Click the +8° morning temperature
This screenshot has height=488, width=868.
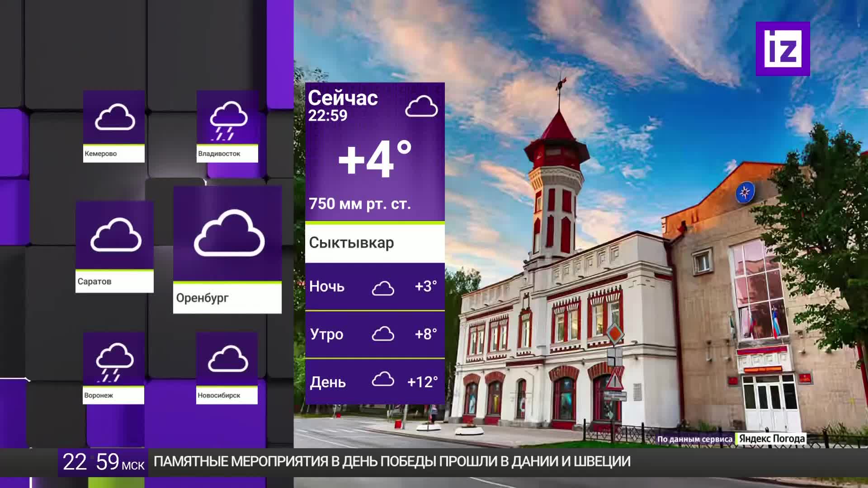click(426, 334)
